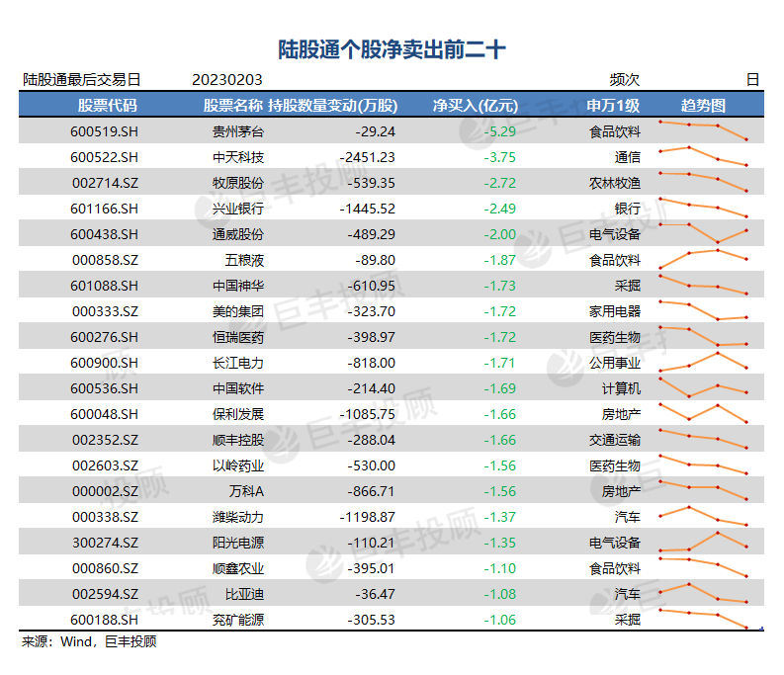Select the 以岭药业 name cell
784x675 pixels.
[238, 466]
